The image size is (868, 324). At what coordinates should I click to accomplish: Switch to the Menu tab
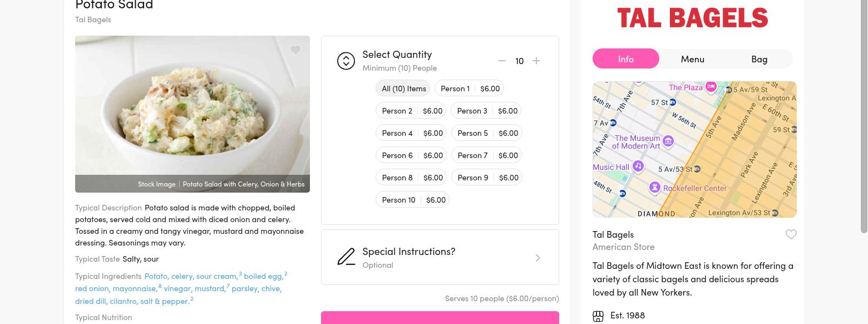point(692,59)
